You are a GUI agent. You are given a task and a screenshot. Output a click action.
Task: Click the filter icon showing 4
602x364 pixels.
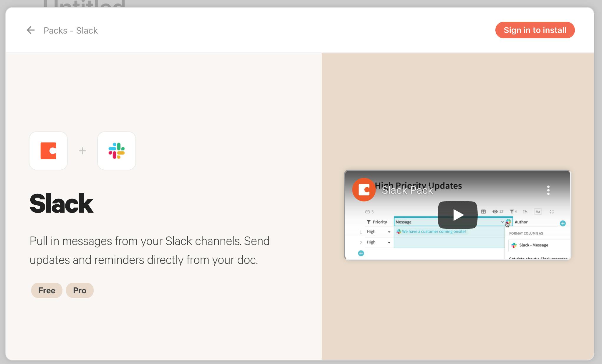click(x=513, y=211)
